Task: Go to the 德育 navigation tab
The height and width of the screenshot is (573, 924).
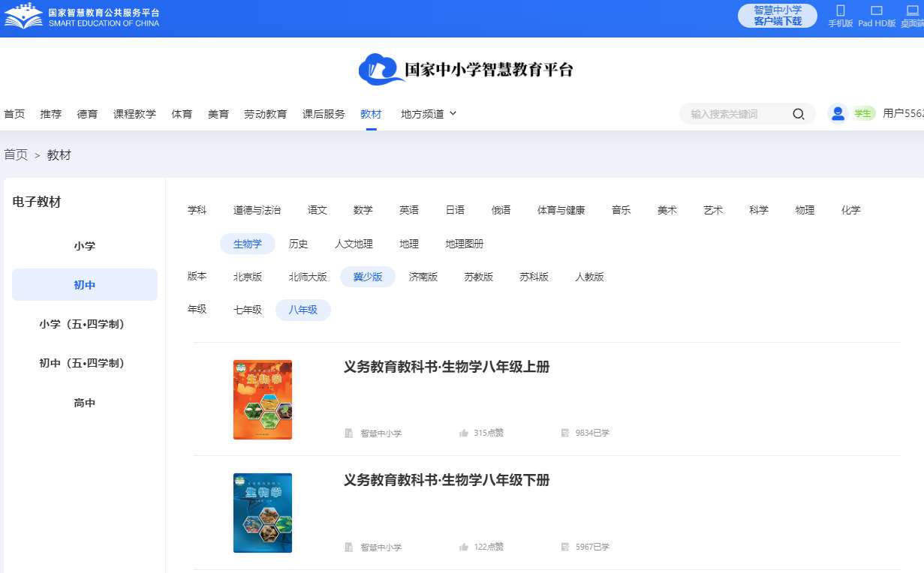Action: coord(87,114)
